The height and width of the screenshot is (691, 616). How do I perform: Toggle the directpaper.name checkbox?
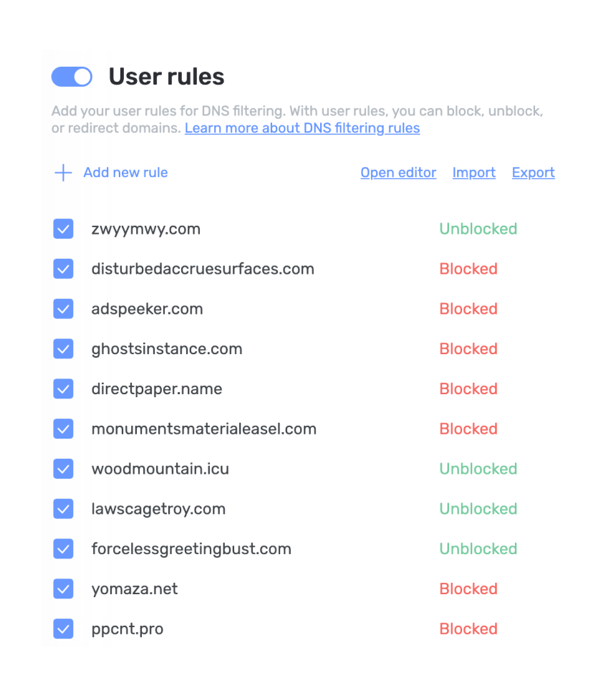pyautogui.click(x=64, y=389)
